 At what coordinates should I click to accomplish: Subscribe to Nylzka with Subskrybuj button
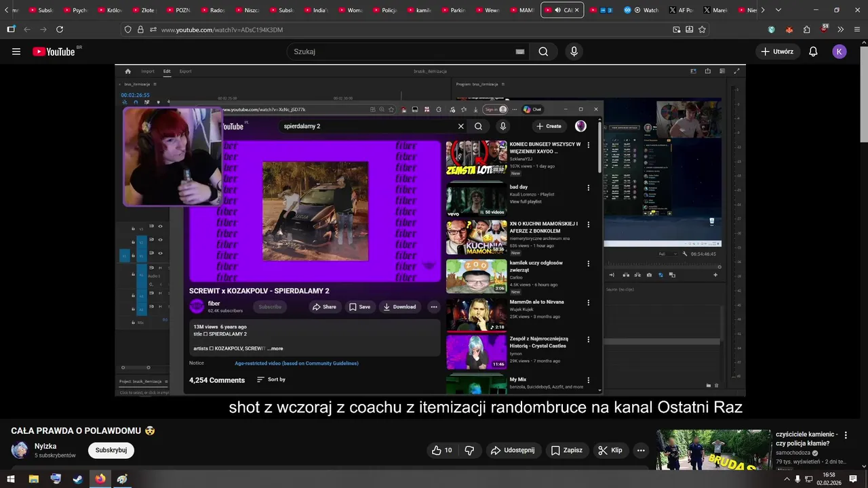click(x=111, y=450)
